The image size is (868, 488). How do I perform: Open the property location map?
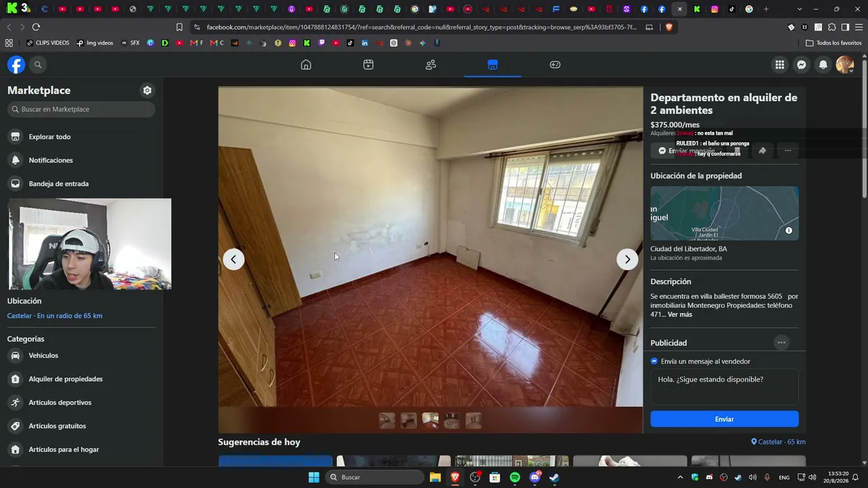(x=724, y=213)
